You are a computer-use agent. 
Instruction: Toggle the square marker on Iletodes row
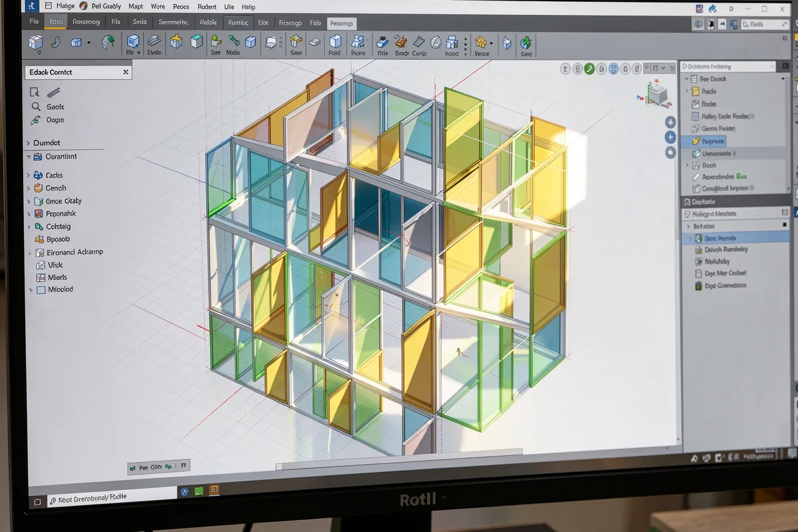pos(784,225)
